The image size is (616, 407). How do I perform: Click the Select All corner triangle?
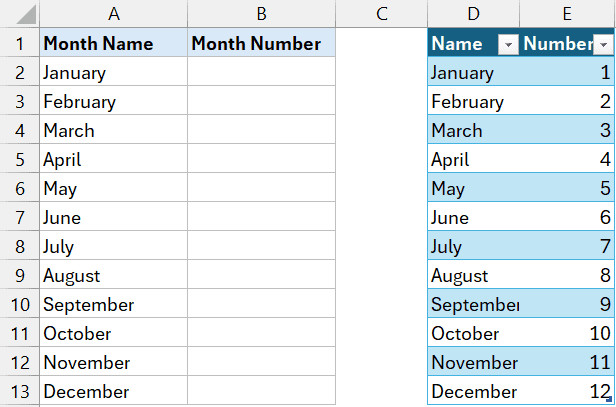click(x=20, y=14)
